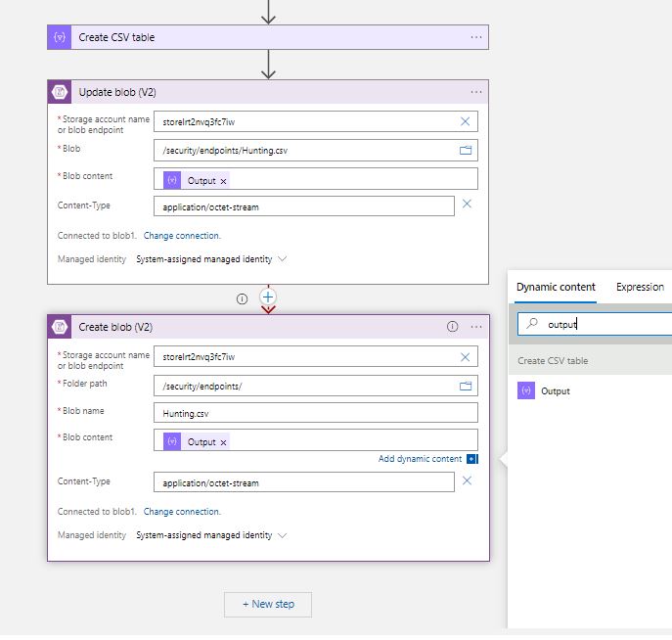
Task: Clear the Update blob storage account name
Action: [465, 121]
